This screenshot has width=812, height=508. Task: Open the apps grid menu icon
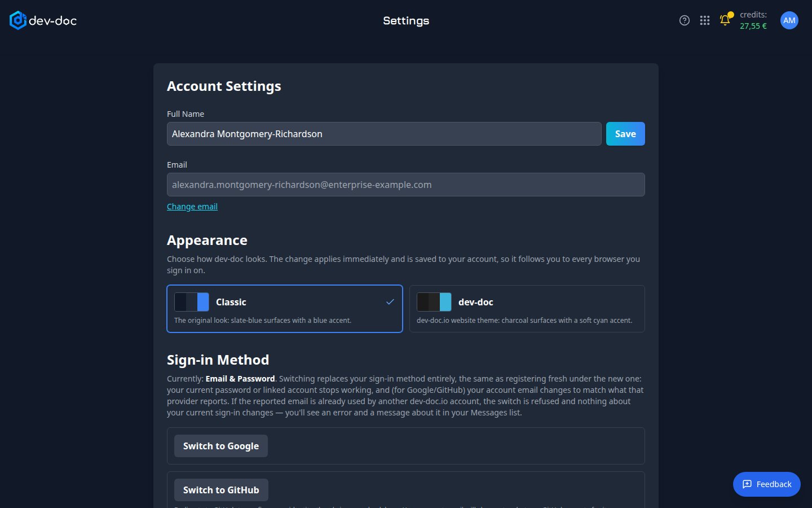click(705, 20)
